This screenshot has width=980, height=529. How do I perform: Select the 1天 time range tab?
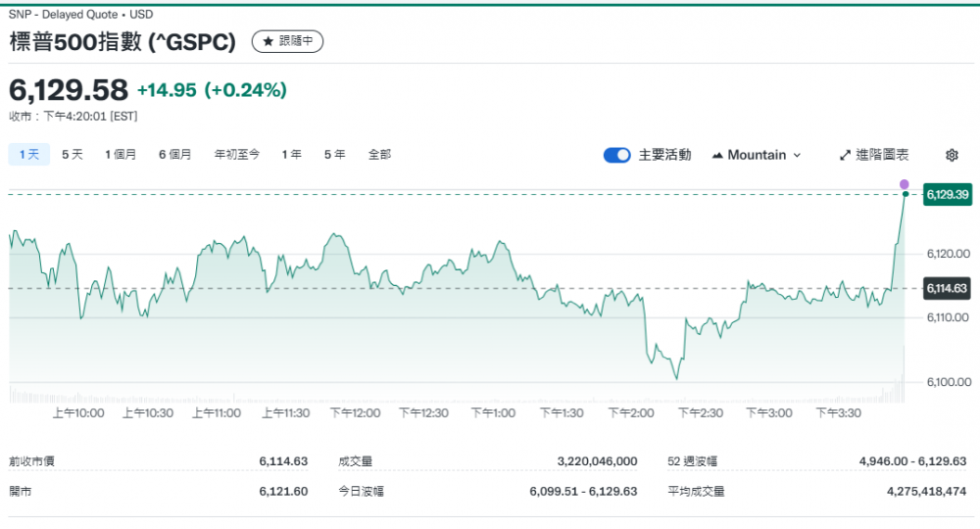pos(28,154)
